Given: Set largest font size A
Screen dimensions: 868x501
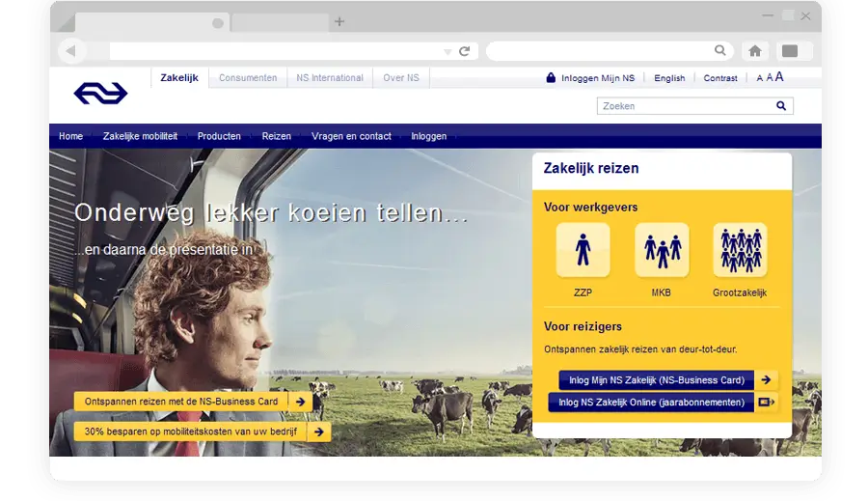Looking at the screenshot, I should pyautogui.click(x=779, y=77).
